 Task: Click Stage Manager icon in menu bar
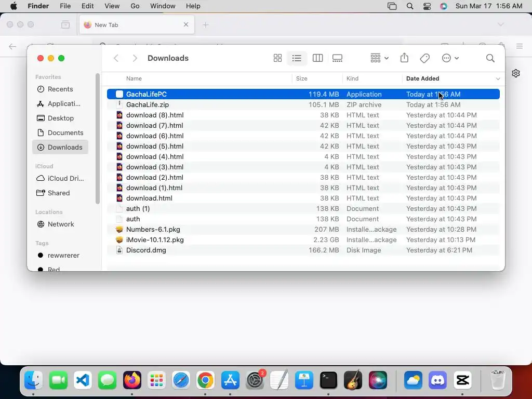point(392,6)
